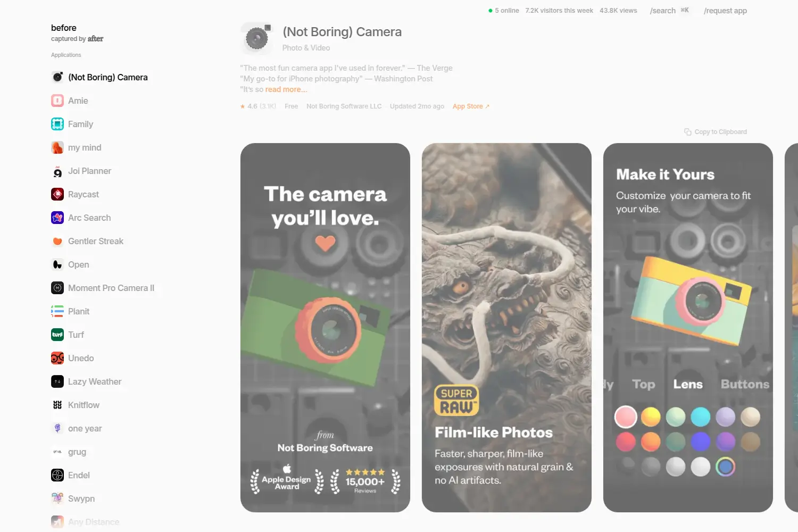The image size is (798, 532).
Task: Click the Photo & Video category text
Action: [306, 48]
